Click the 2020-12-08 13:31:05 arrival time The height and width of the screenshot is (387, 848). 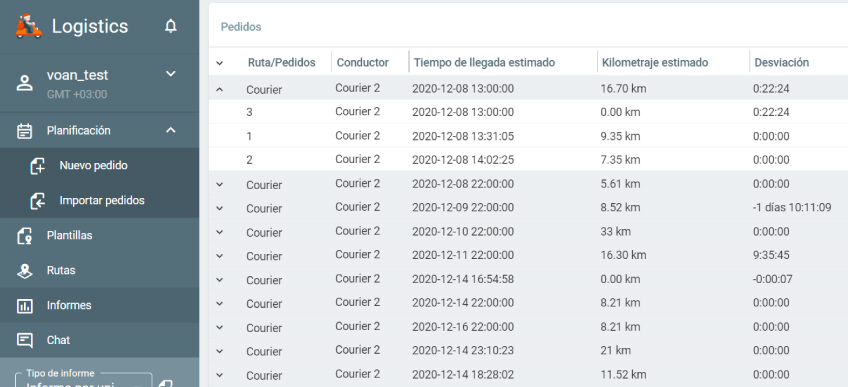point(463,136)
